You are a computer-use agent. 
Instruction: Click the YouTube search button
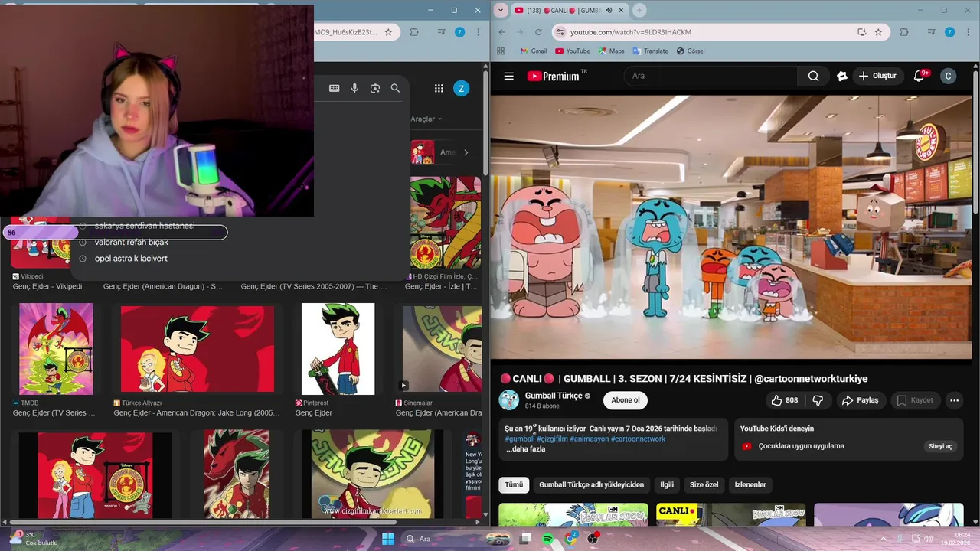[x=814, y=76]
